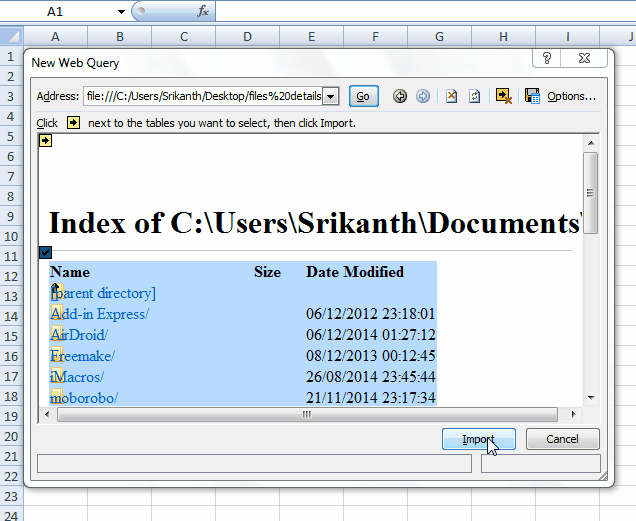Click the Name column heading
The image size is (636, 521).
70,272
